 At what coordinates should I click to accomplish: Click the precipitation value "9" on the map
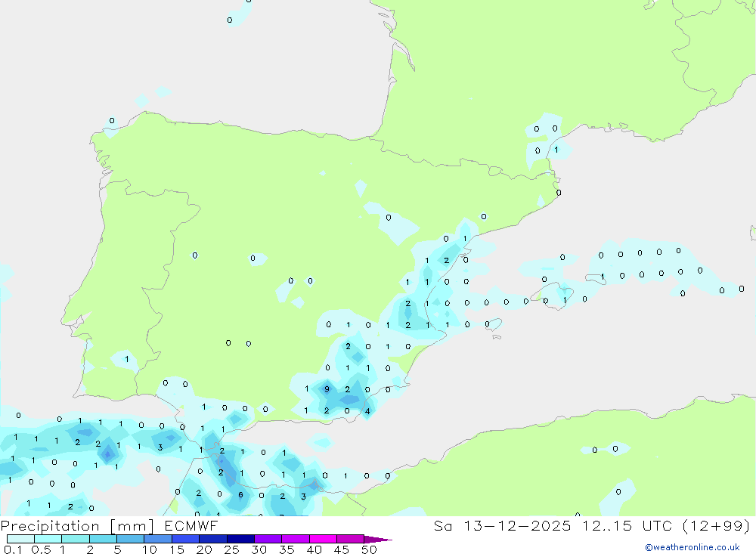tap(327, 389)
